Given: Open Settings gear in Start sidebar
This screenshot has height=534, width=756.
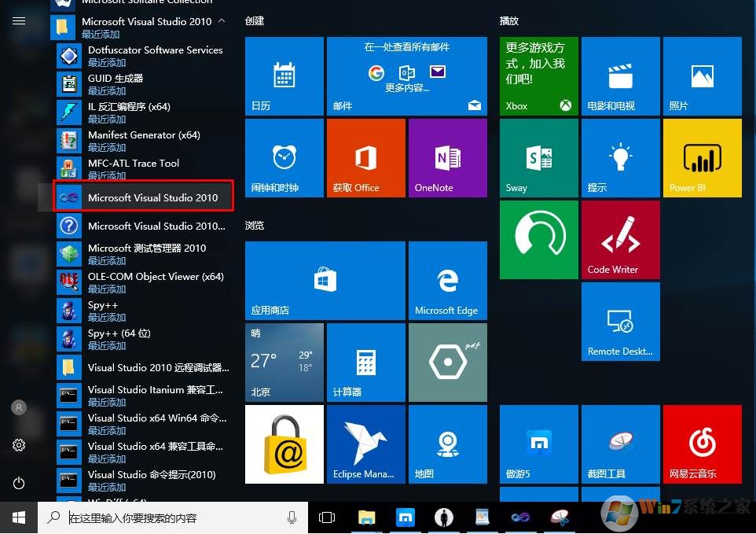Looking at the screenshot, I should point(19,445).
